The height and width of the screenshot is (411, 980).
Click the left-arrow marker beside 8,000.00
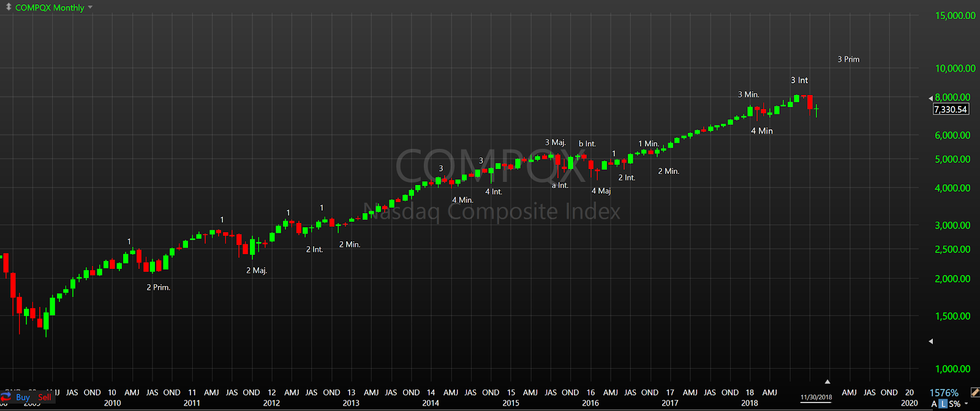(931, 98)
